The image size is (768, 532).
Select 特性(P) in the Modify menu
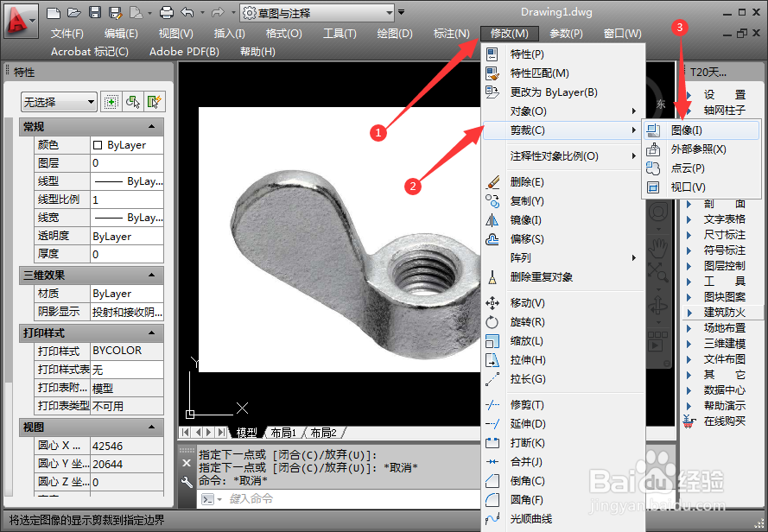point(564,54)
